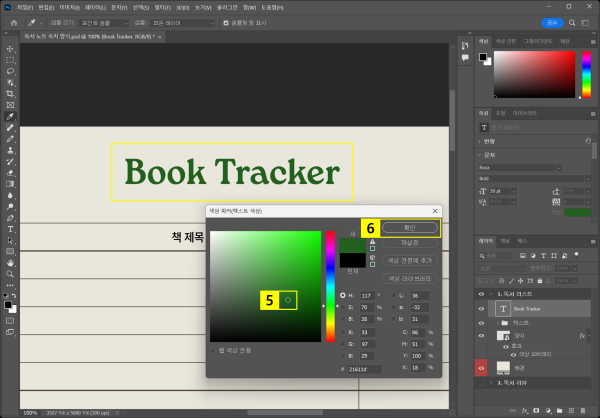600x418 pixels.
Task: Open the 이미지 (Image) menu
Action: coord(69,7)
